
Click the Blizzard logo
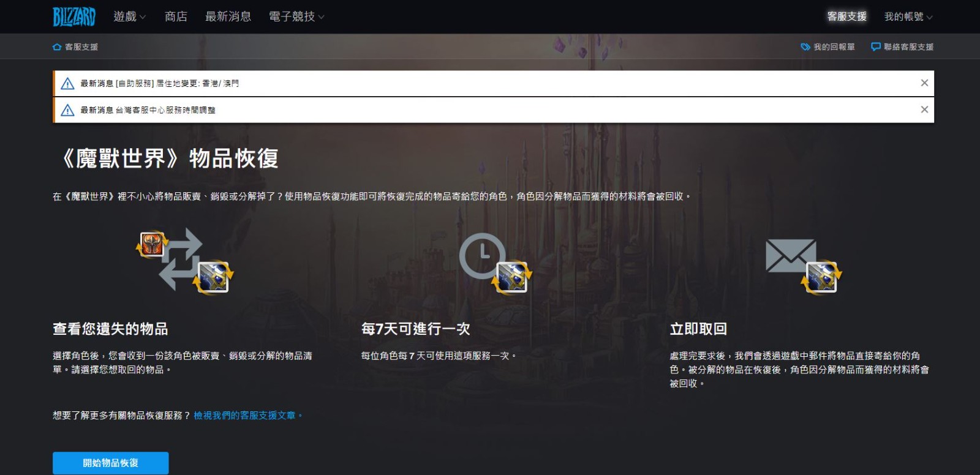pyautogui.click(x=74, y=17)
